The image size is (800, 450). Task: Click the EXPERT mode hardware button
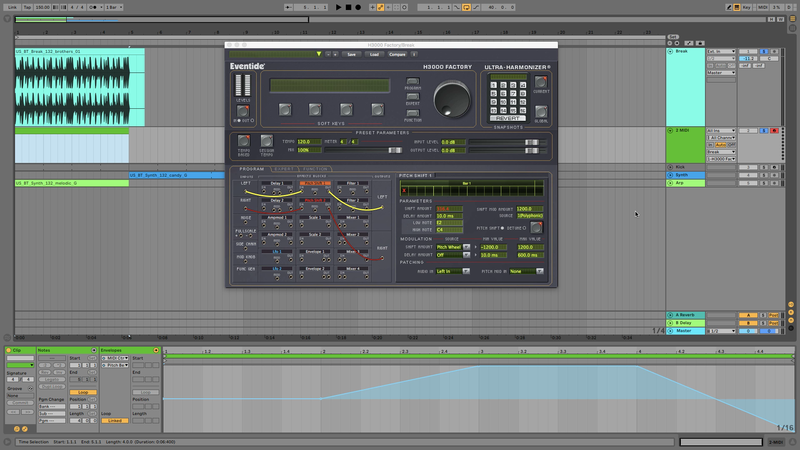(413, 97)
